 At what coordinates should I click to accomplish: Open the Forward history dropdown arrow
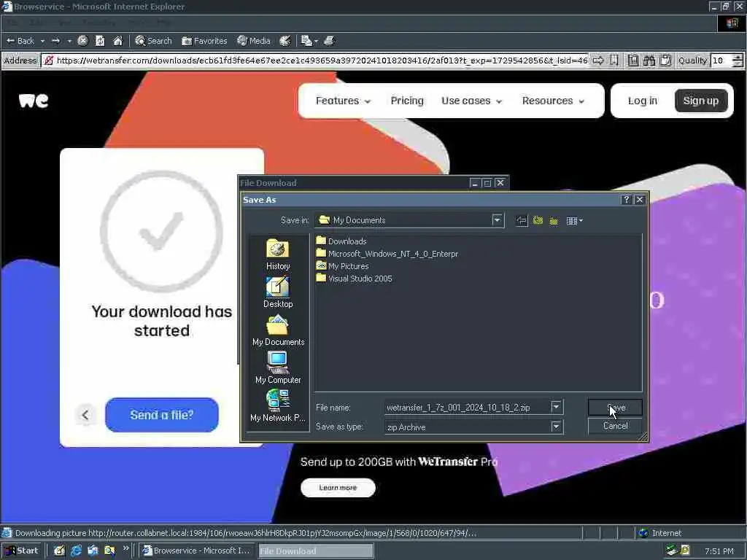(x=69, y=41)
